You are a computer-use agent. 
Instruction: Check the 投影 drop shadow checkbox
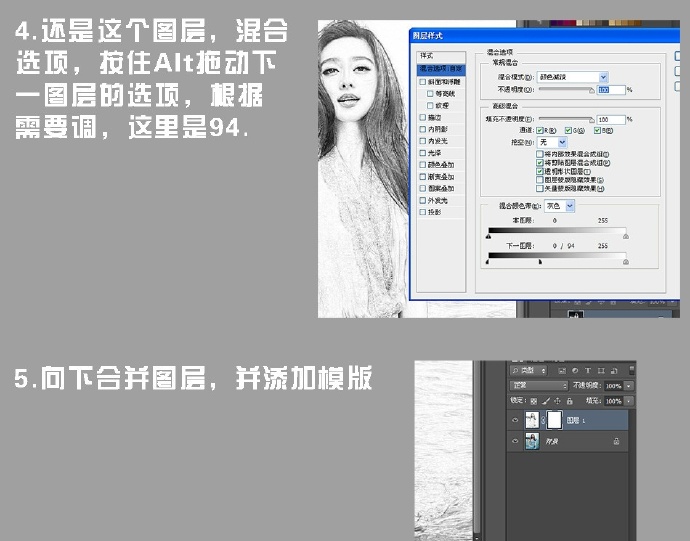(423, 212)
